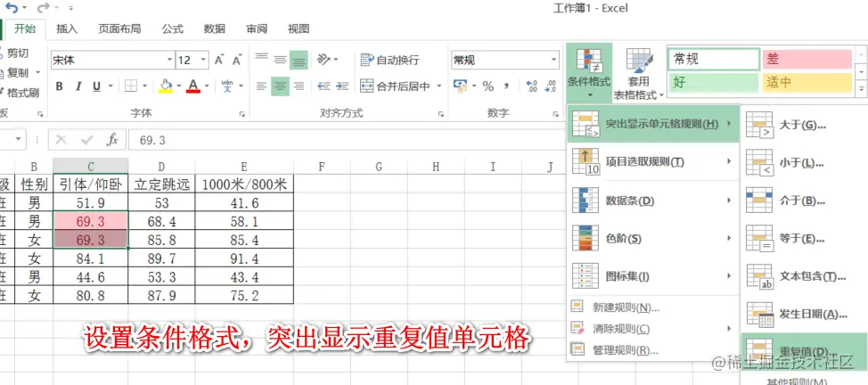868x385 pixels.
Task: Click the Redo arrow icon
Action: tap(43, 8)
